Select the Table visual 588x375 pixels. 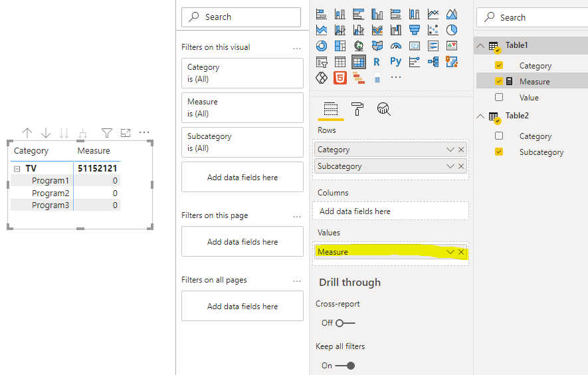click(x=340, y=62)
